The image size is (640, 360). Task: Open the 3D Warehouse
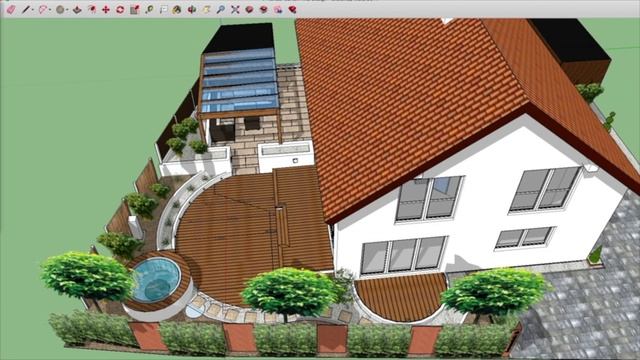[249, 9]
